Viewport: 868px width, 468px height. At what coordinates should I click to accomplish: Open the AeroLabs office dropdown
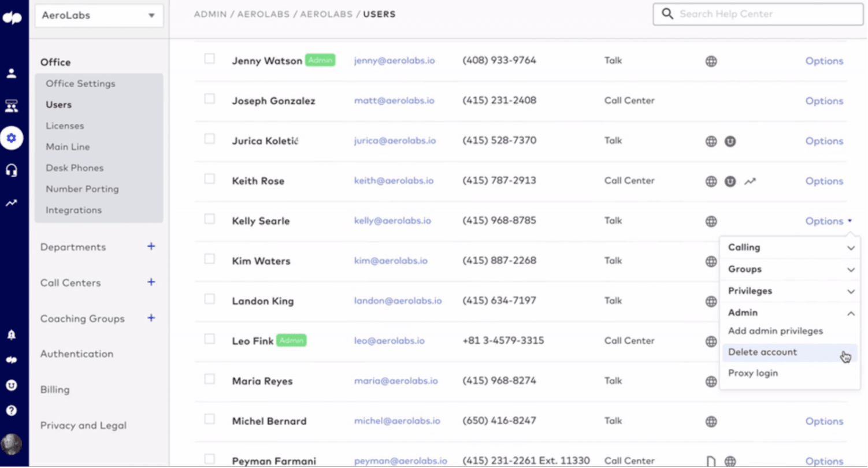pos(99,16)
